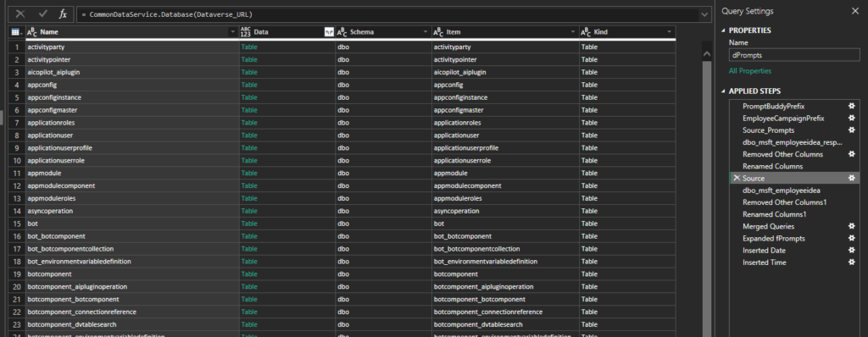Select the dbo cell in the activitypointer row

(384, 60)
